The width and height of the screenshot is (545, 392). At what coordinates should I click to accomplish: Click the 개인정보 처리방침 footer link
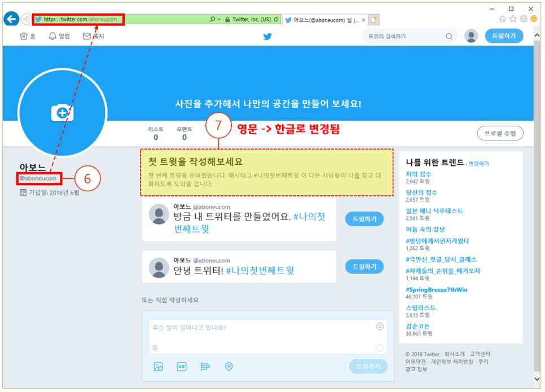tap(452, 362)
